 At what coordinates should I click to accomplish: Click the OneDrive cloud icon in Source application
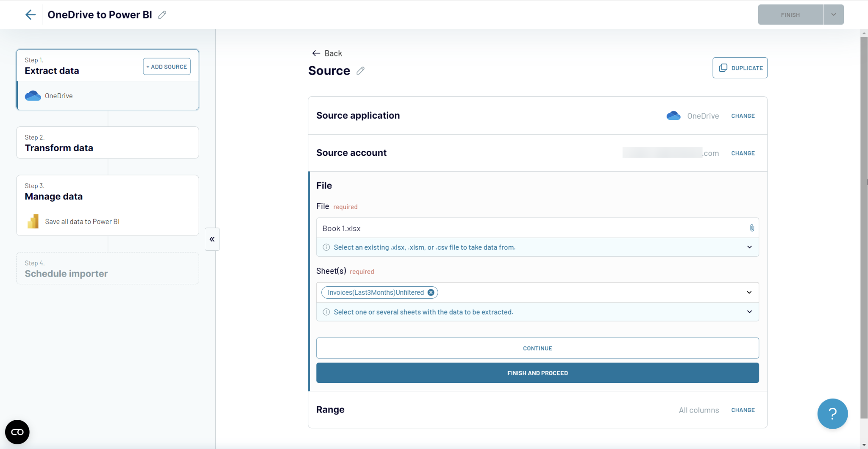pos(673,115)
